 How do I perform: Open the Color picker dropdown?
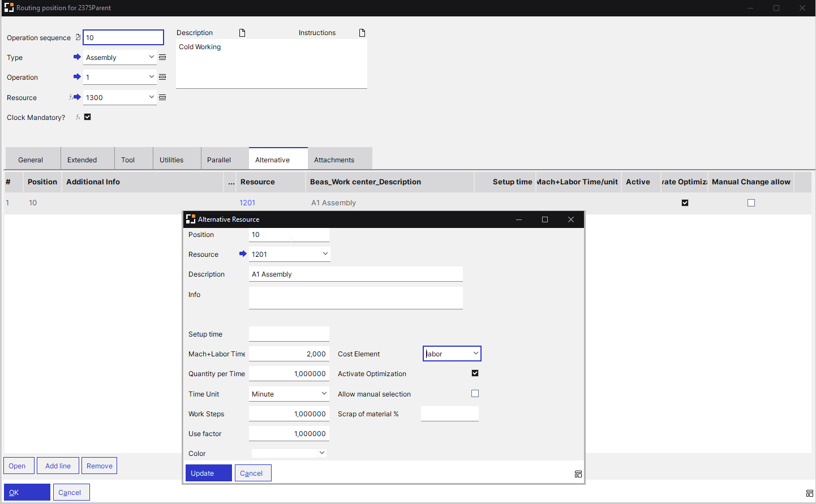point(322,453)
